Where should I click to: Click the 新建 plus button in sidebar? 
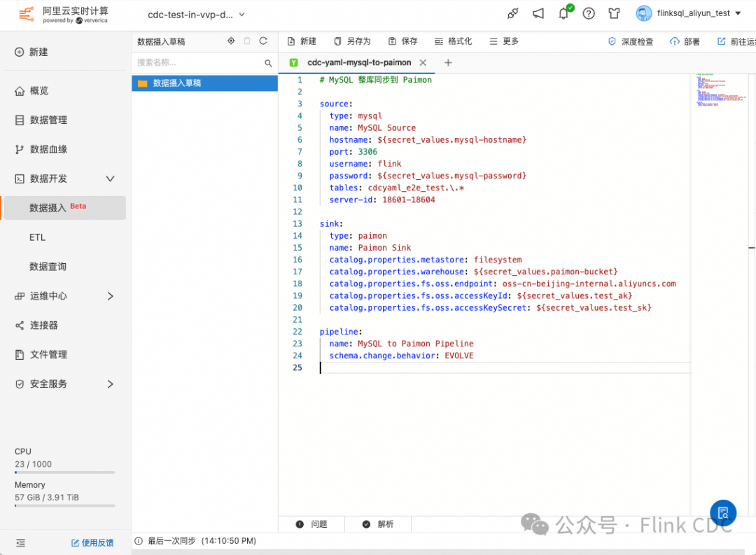coord(31,52)
